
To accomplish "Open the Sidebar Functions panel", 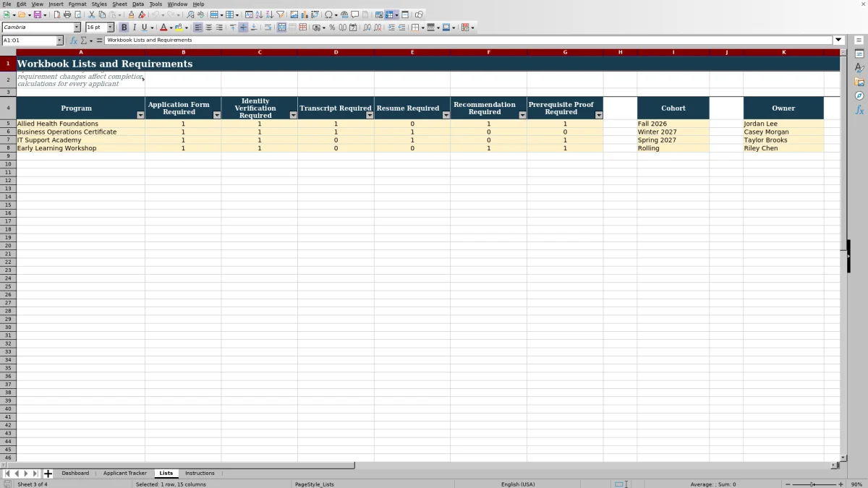I will click(859, 110).
